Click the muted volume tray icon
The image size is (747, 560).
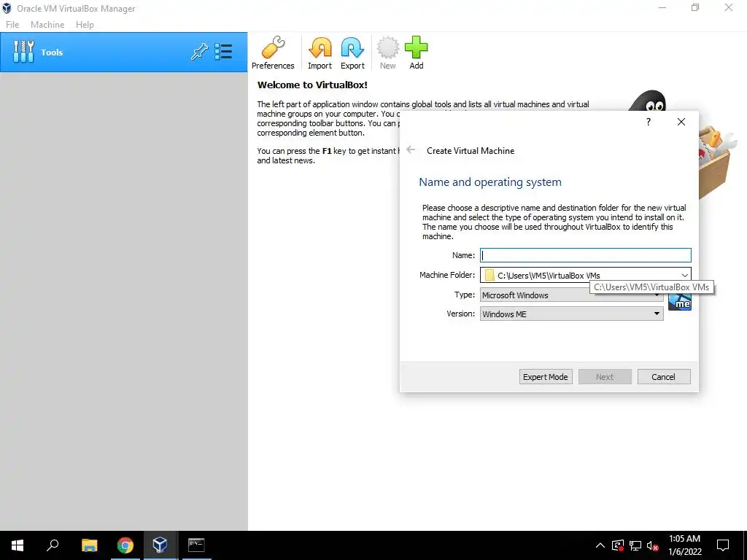tap(653, 545)
